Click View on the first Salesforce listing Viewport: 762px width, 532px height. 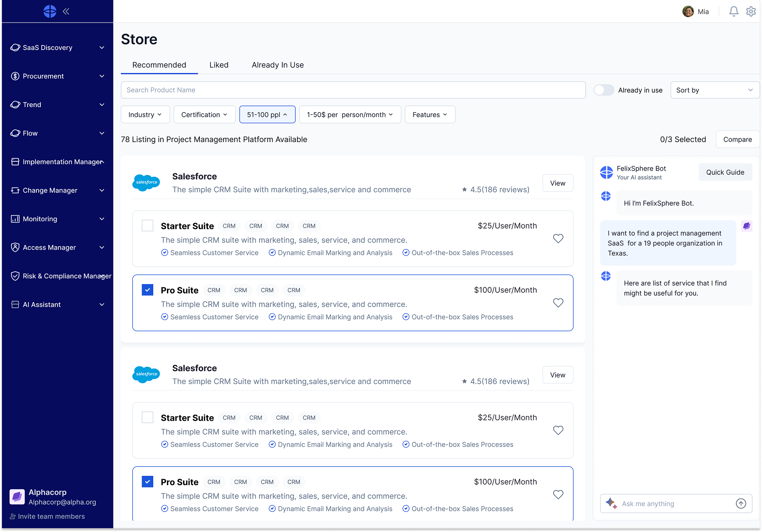(x=558, y=183)
